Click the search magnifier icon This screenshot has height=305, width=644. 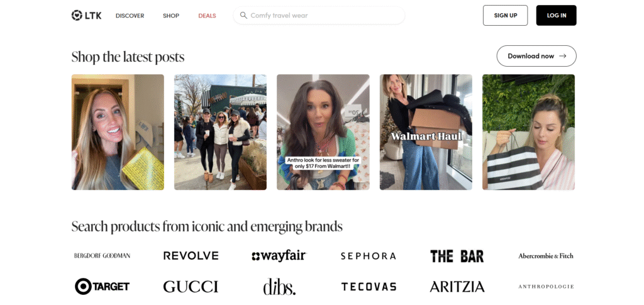[243, 15]
